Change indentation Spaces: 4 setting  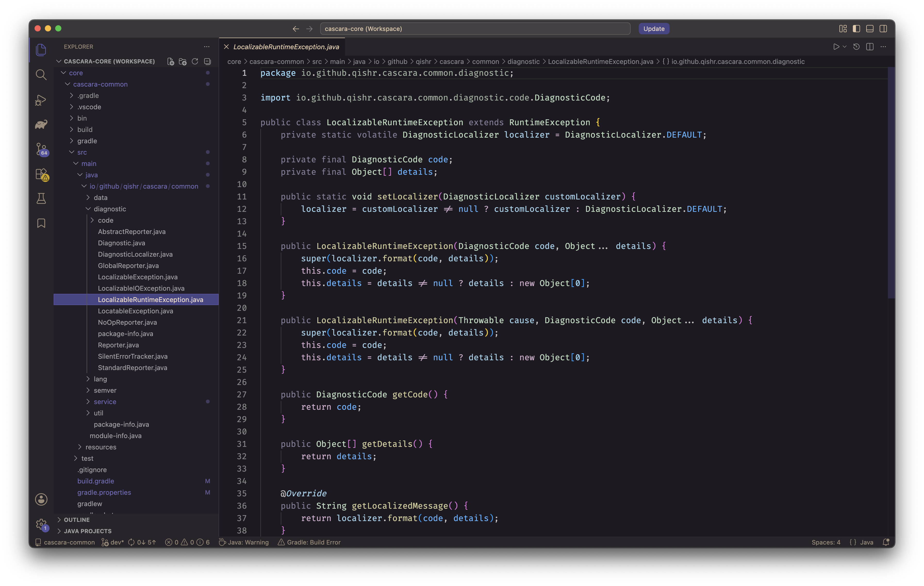click(x=826, y=542)
